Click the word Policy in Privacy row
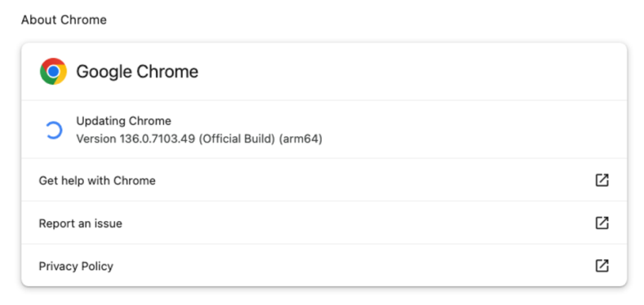Screen dimensions: 644x305 pyautogui.click(x=97, y=266)
